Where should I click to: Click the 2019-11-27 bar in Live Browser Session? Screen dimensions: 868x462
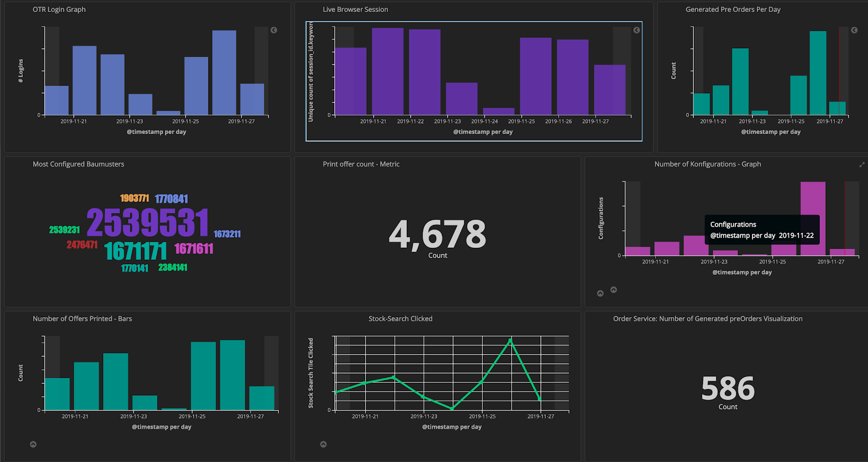(x=610, y=90)
